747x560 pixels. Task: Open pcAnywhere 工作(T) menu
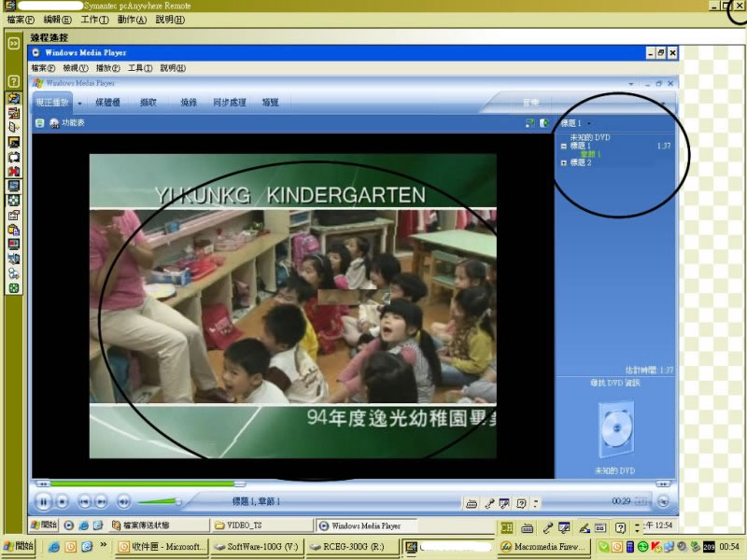coord(94,20)
